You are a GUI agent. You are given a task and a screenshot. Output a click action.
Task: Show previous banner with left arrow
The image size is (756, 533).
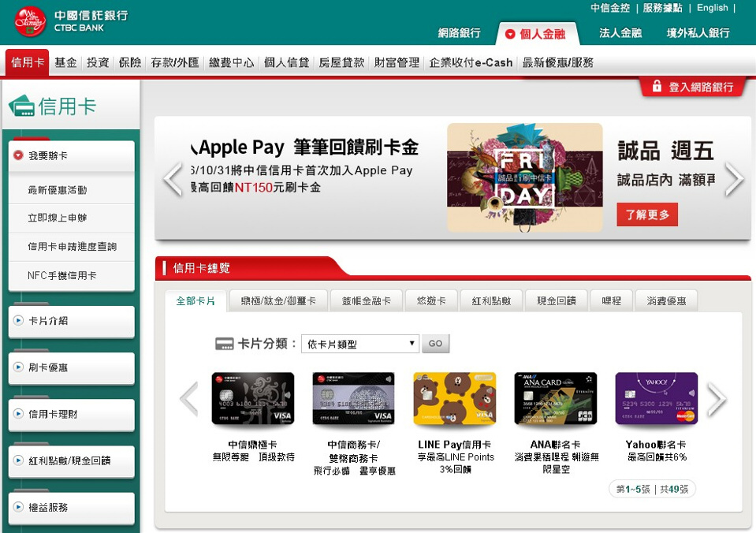173,179
